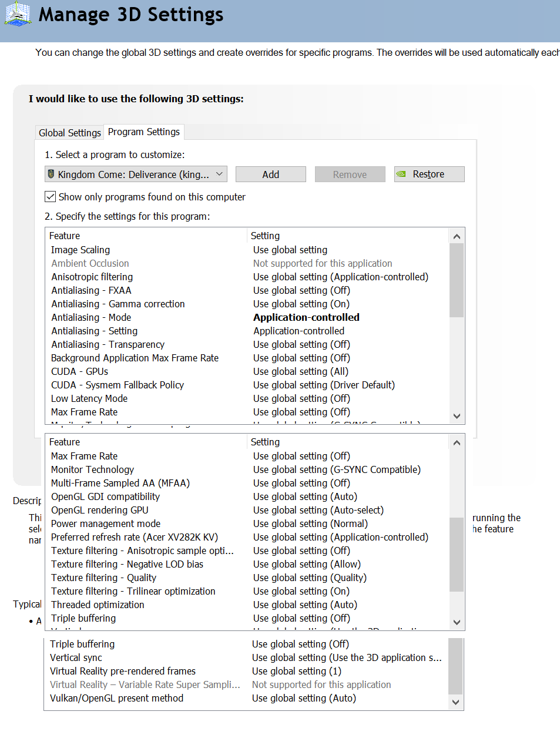Select Low Latency Mode row

(247, 398)
